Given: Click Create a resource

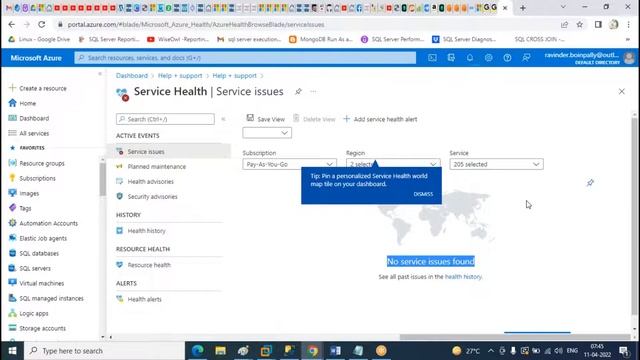Looking at the screenshot, I should pos(38,88).
